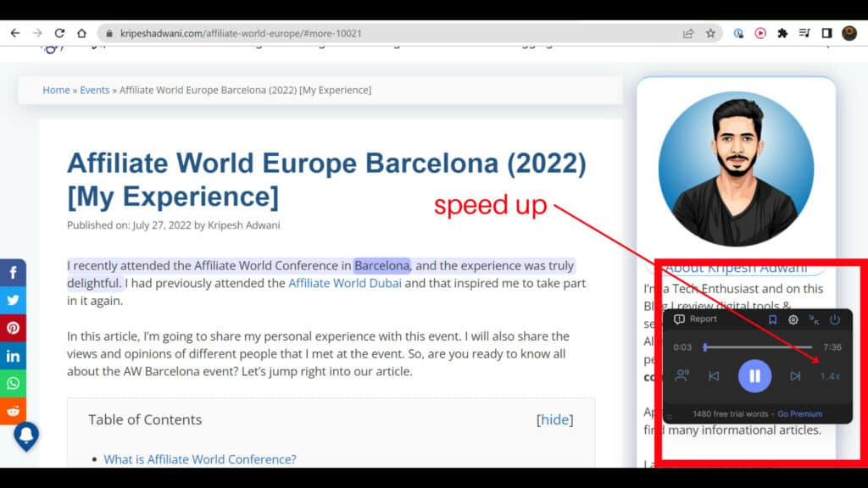Share the article on Twitter

(13, 300)
